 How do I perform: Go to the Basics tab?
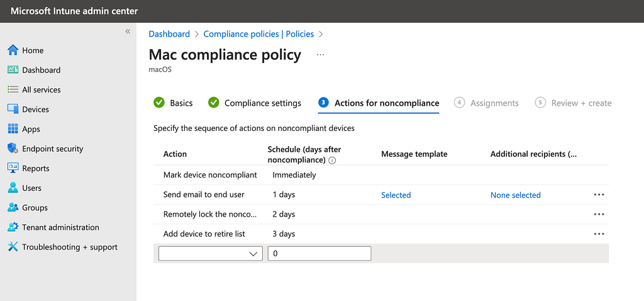(173, 103)
